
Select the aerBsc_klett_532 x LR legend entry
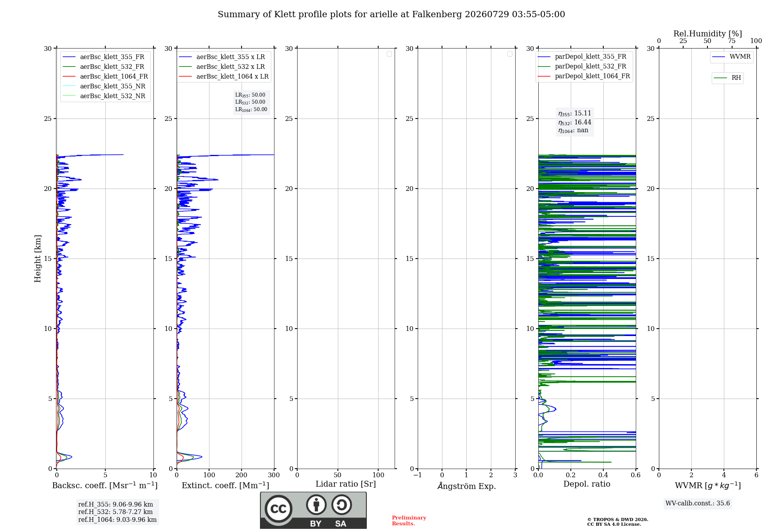point(222,67)
